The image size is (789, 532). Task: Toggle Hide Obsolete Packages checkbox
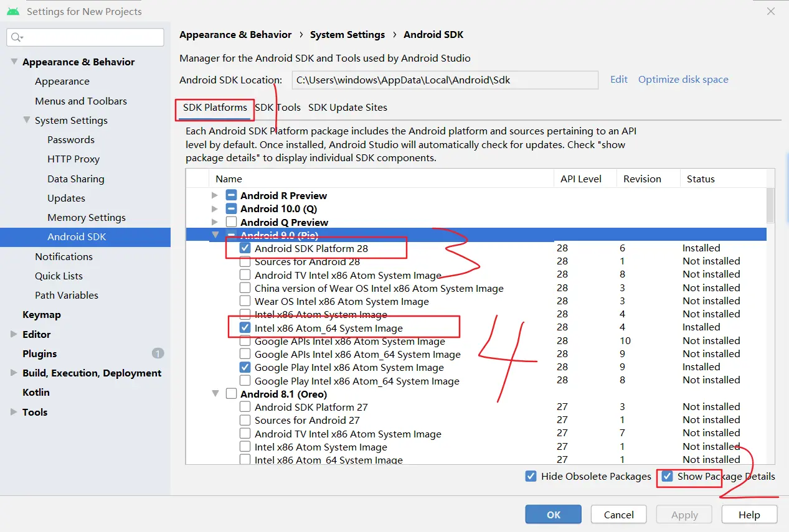point(531,477)
